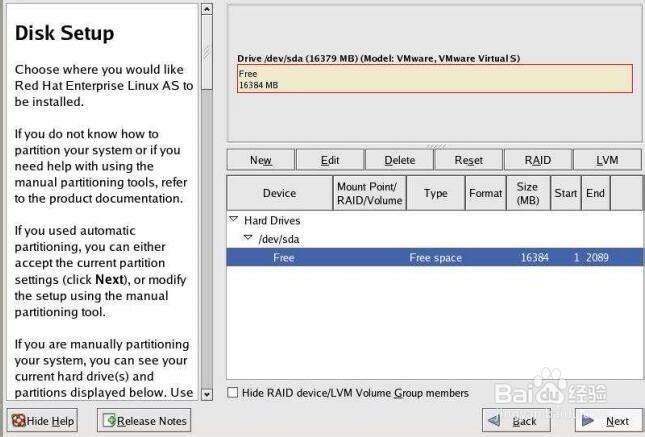Click the Release Notes document icon

[x=110, y=421]
